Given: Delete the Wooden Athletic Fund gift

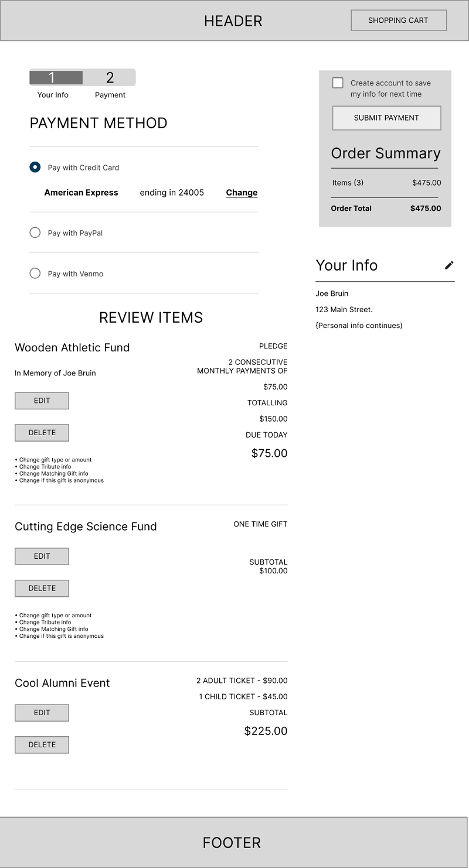Looking at the screenshot, I should pos(42,432).
